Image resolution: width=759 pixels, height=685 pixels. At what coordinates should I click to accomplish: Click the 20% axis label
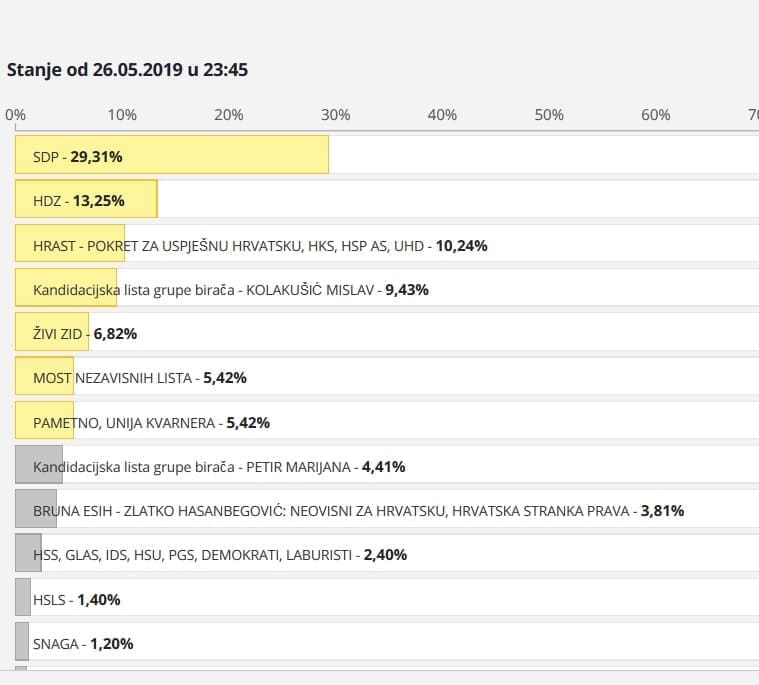(x=229, y=114)
